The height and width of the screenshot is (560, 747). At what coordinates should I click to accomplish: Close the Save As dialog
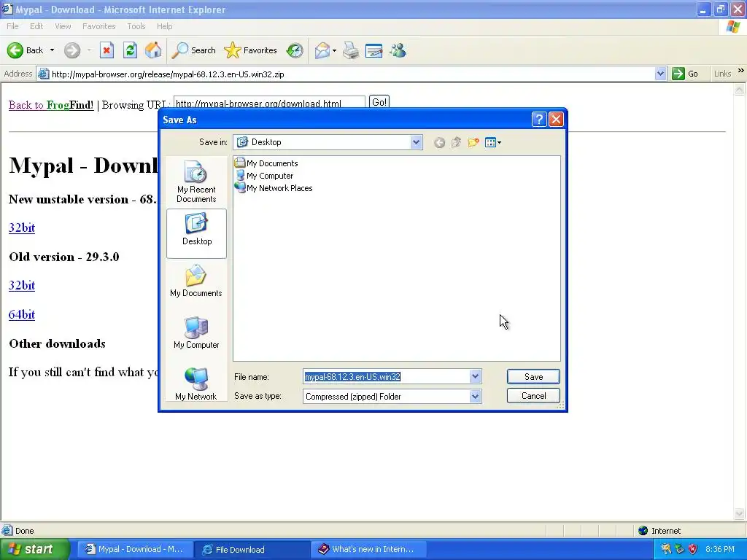point(556,119)
